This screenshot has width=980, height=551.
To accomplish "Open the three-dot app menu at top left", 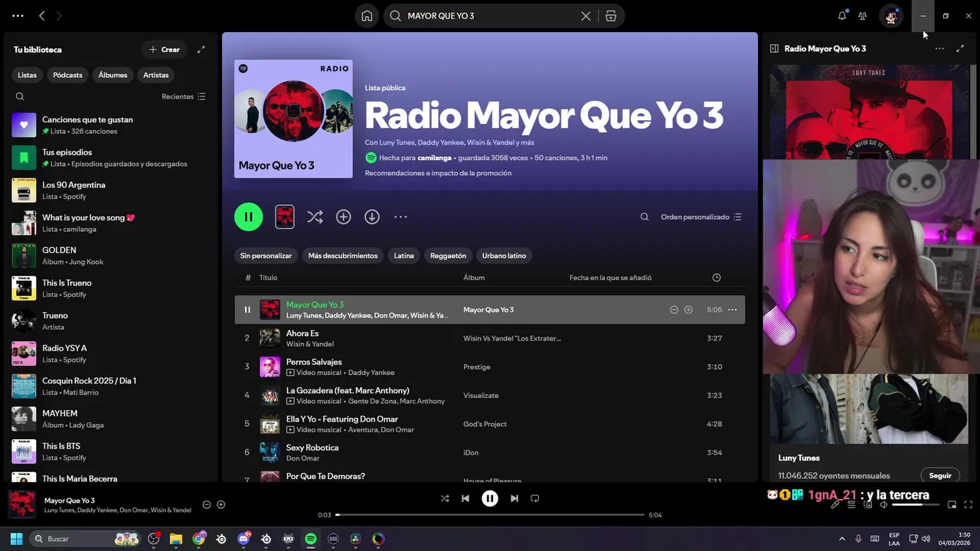I will [18, 15].
